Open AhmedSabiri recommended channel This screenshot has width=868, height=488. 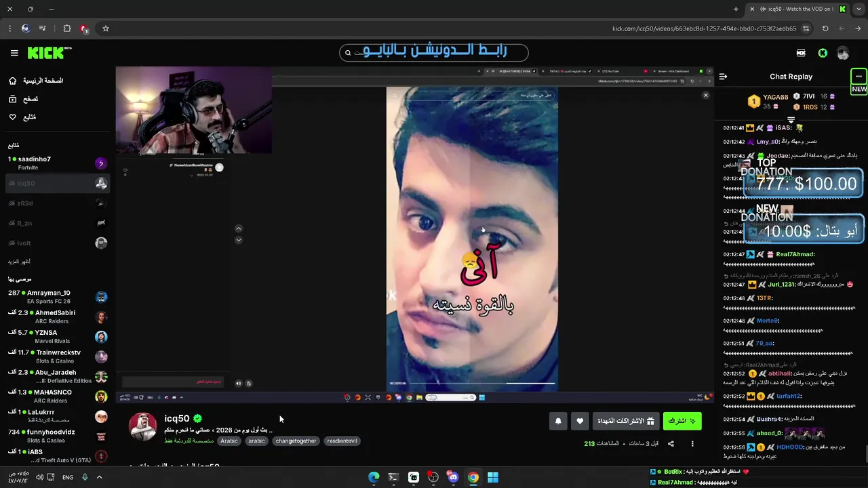click(58, 317)
